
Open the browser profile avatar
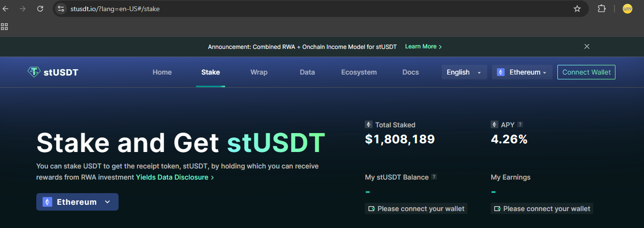[628, 9]
